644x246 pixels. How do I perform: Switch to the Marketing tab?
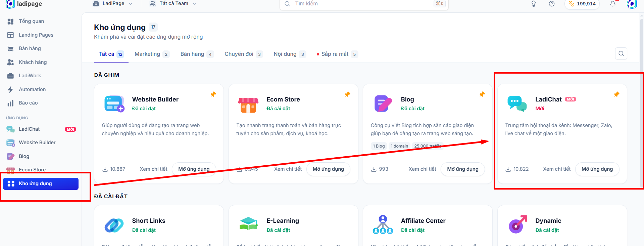[x=152, y=54]
